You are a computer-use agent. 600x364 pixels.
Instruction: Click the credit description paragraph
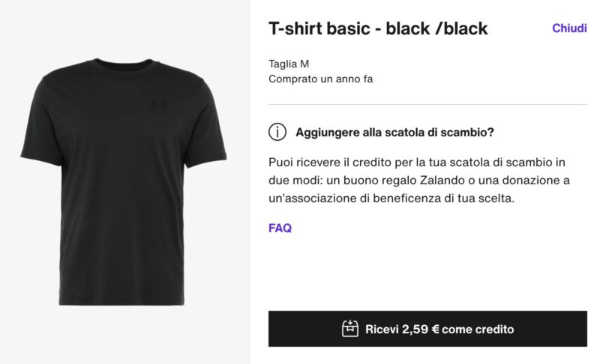click(418, 181)
